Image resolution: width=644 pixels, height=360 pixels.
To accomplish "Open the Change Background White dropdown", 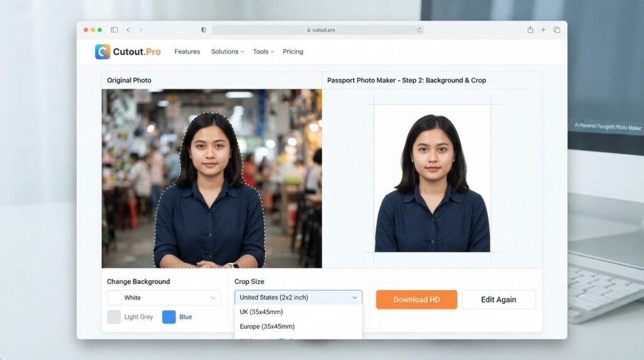I will click(x=164, y=298).
